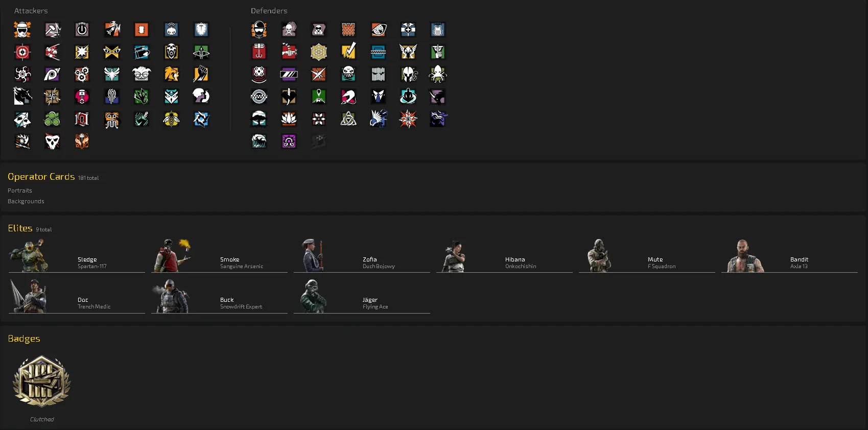Choose the Frost bear-trap operator icon
Viewport: 868px width, 430px height.
(x=378, y=52)
